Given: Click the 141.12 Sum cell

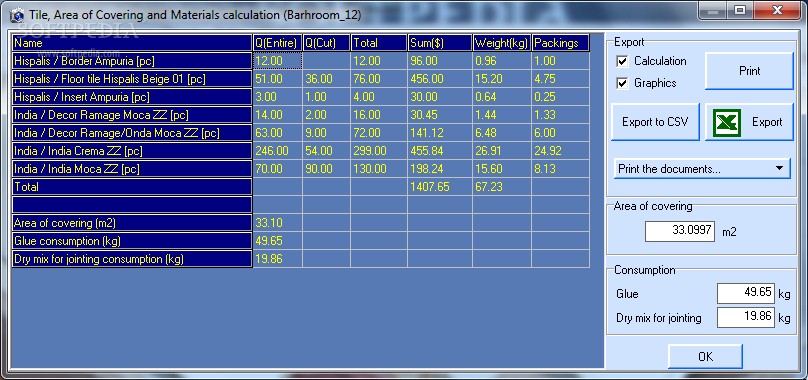Looking at the screenshot, I should point(440,133).
